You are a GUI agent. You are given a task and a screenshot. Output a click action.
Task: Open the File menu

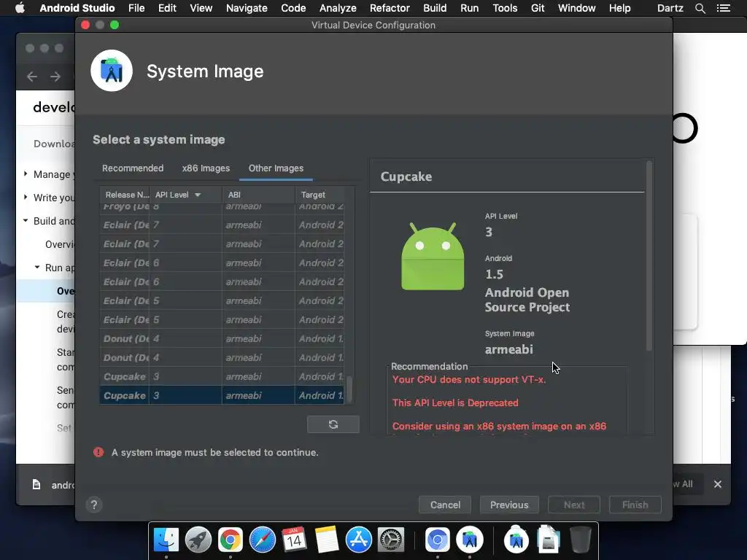click(x=136, y=8)
